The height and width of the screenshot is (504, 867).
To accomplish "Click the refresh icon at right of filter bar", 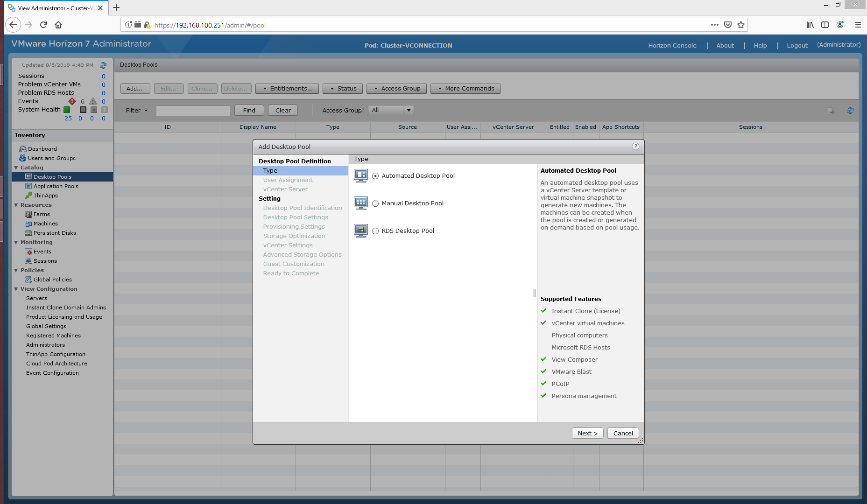I will 850,111.
